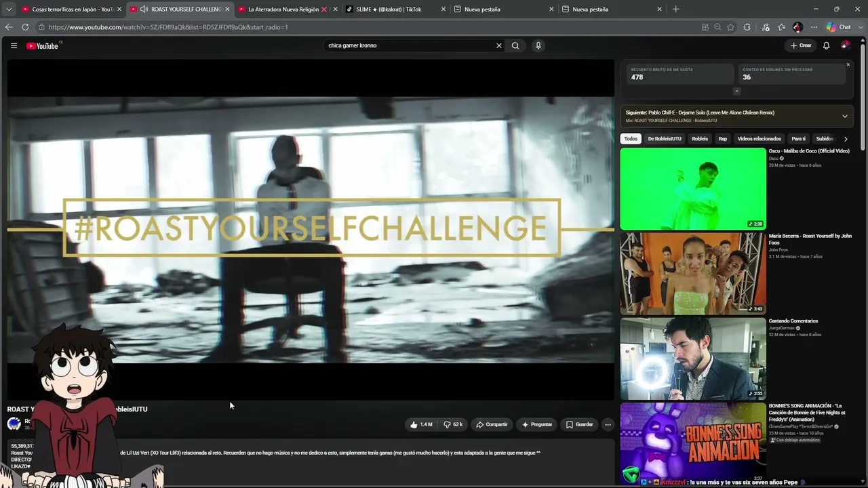The width and height of the screenshot is (868, 488).
Task: Go to YouTube home via logo
Action: point(42,45)
